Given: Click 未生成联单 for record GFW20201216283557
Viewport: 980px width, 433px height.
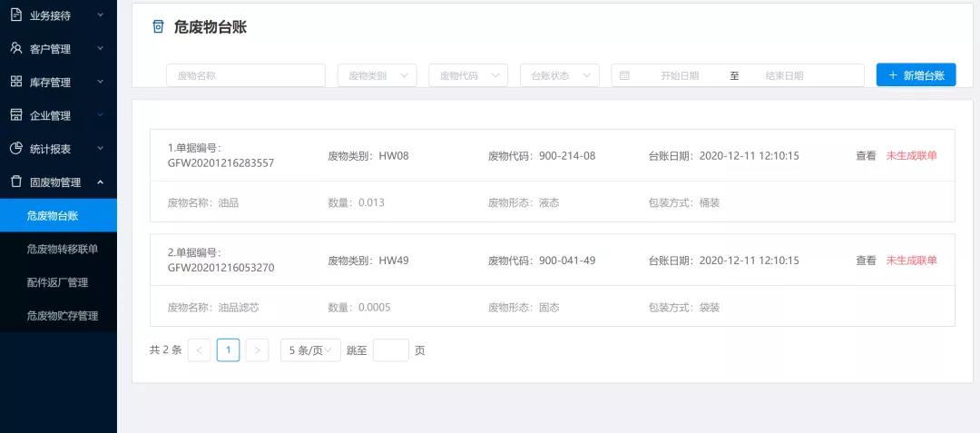Looking at the screenshot, I should 911,155.
